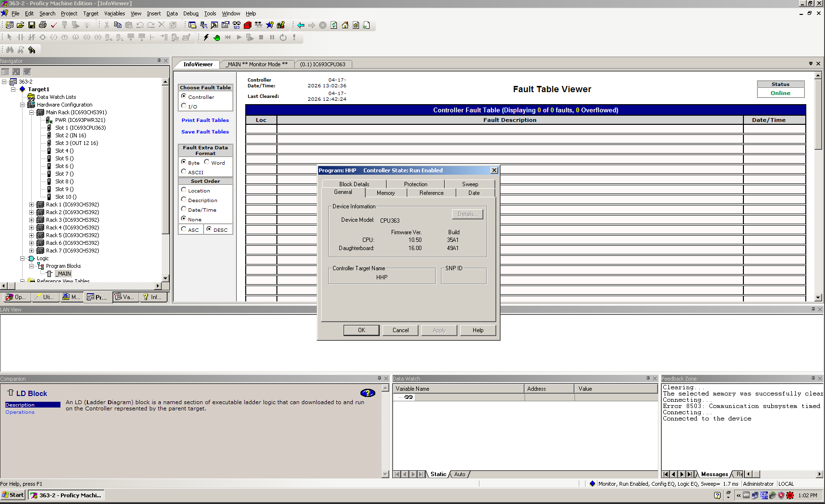Open the Debug menu
This screenshot has width=825, height=504.
[191, 13]
